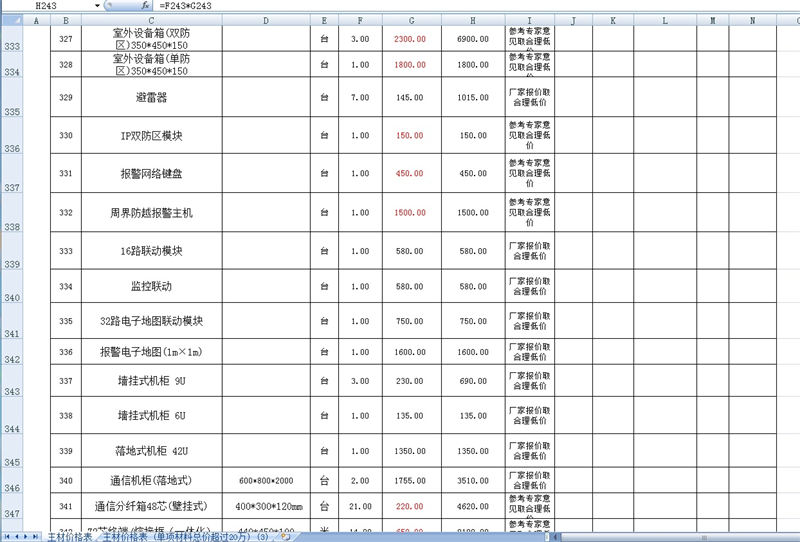Click serial number cell 337

[x=66, y=381]
